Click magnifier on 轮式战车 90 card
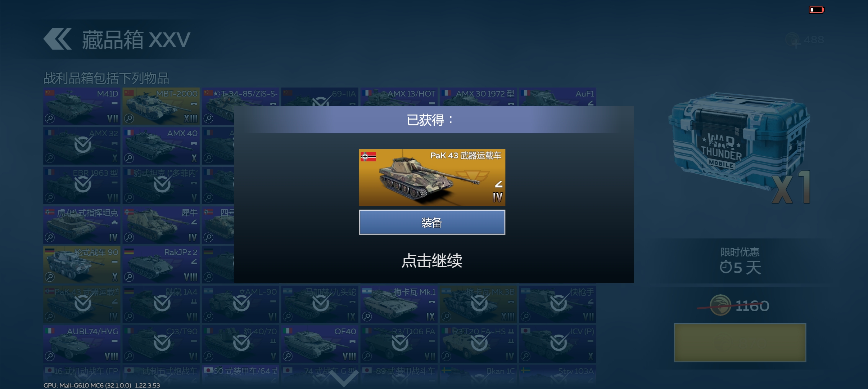This screenshot has height=389, width=868. (50, 277)
